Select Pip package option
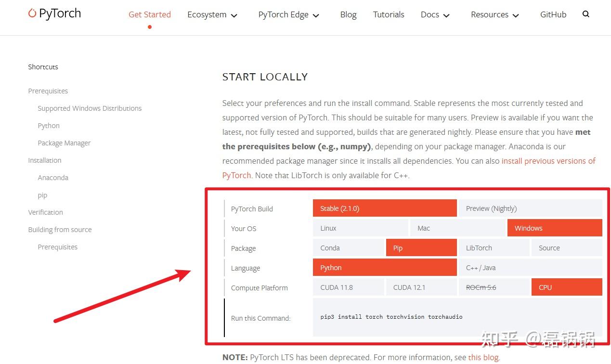Viewport: 611px width, 364px height. tap(421, 247)
